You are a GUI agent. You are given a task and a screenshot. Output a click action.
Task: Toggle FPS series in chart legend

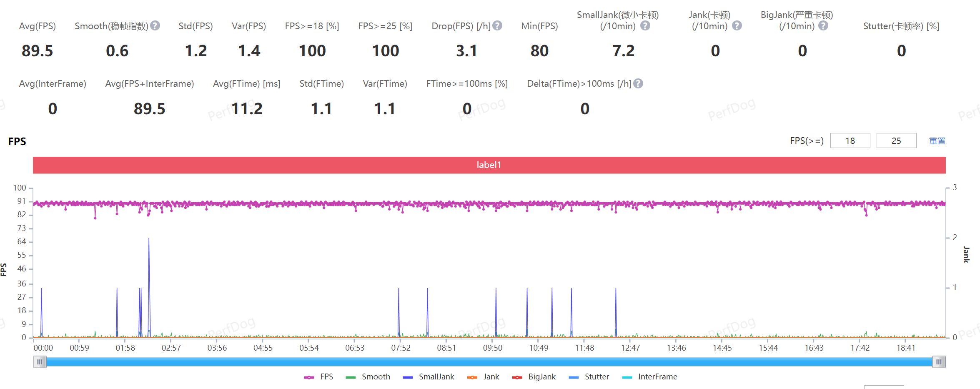[x=319, y=377]
